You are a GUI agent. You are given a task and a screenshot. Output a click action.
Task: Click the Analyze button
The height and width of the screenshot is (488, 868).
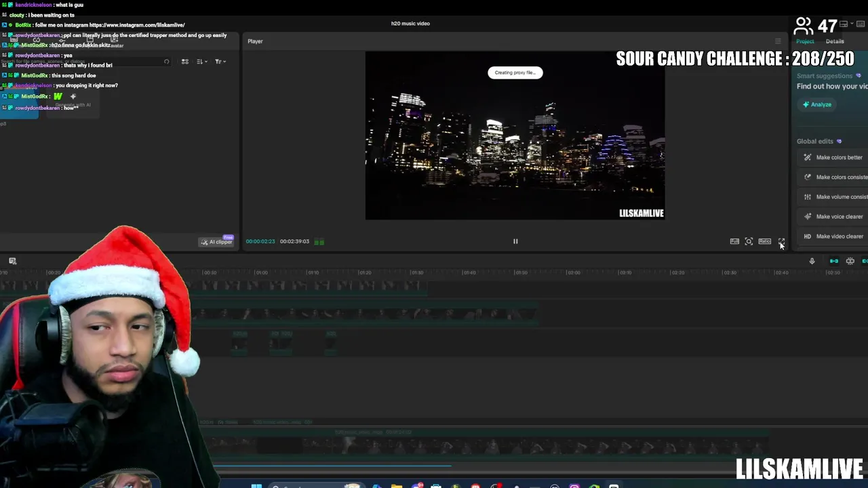[x=817, y=104]
